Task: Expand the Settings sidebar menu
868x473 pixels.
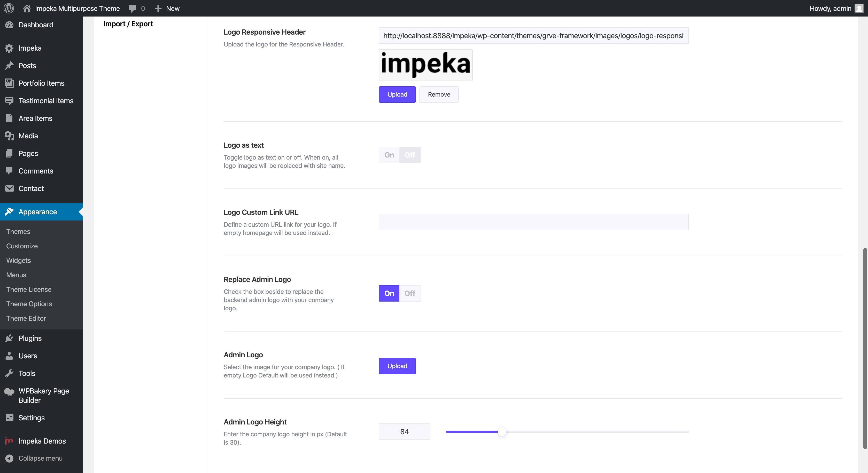Action: point(31,417)
